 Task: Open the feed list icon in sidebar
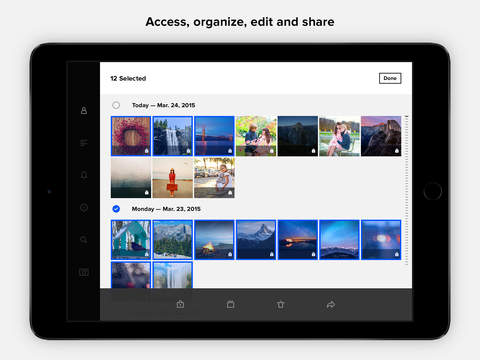pos(84,143)
